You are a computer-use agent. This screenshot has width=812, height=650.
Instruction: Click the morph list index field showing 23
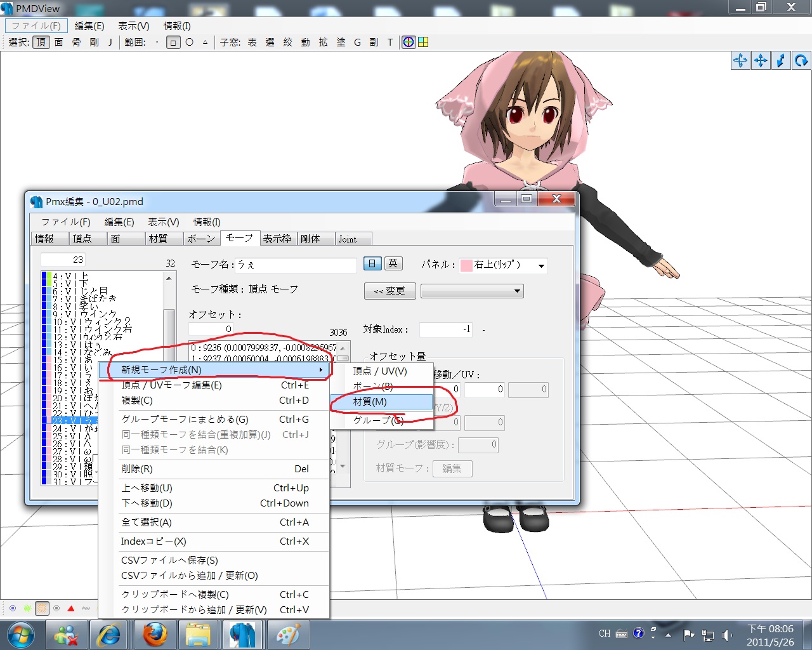pyautogui.click(x=63, y=260)
